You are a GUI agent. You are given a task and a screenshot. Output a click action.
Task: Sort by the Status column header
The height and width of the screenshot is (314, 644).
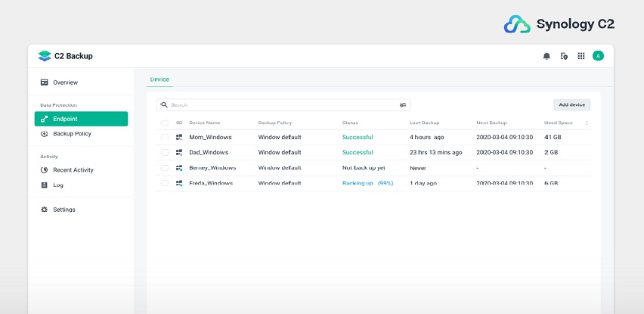pyautogui.click(x=350, y=123)
